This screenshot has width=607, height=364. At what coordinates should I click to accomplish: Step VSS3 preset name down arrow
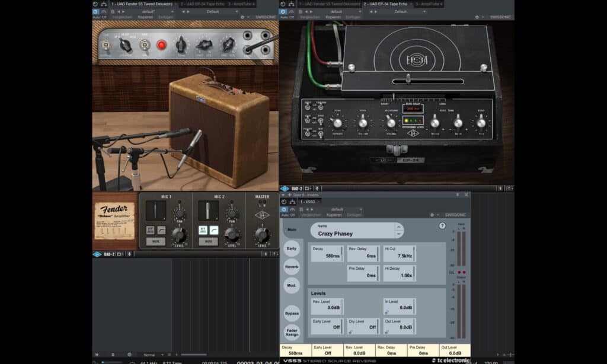pyautogui.click(x=398, y=234)
